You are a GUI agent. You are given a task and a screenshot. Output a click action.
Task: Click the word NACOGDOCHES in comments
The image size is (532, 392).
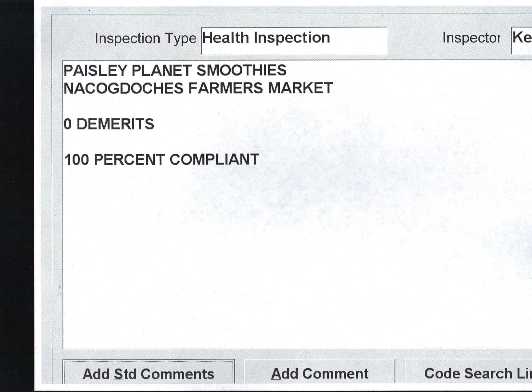point(123,88)
